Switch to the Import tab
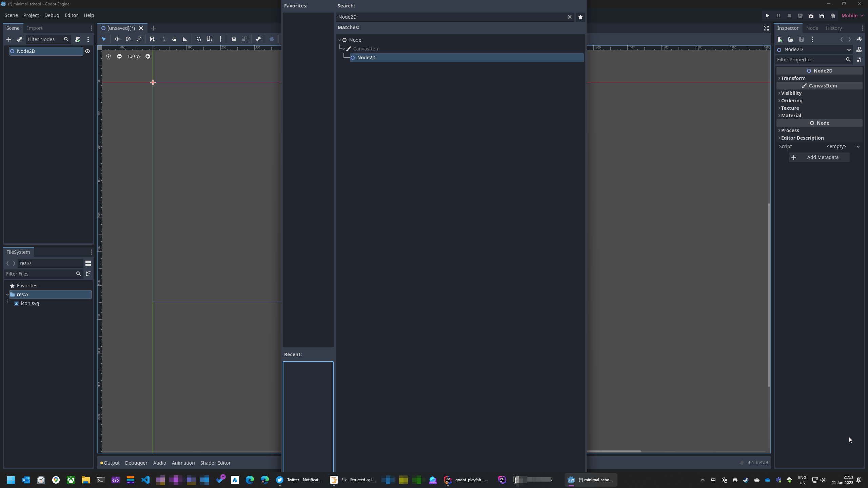868x488 pixels. pyautogui.click(x=35, y=28)
